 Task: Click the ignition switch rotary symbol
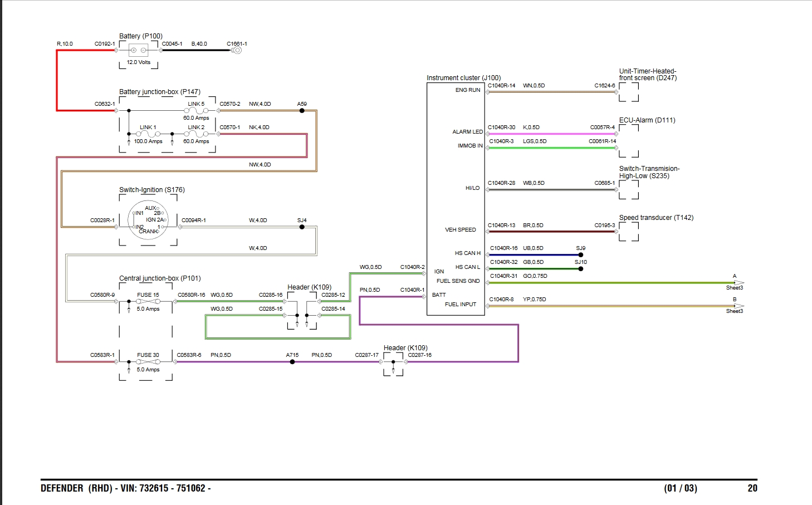[148, 220]
